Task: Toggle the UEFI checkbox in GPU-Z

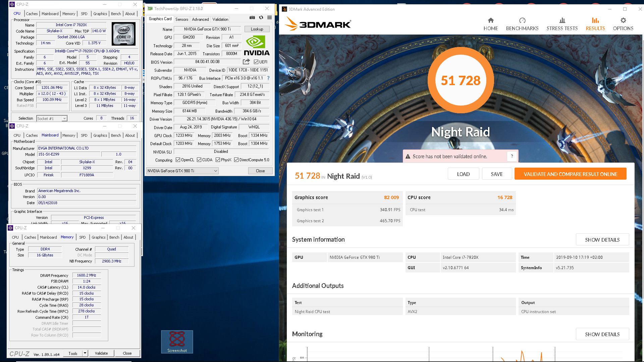Action: [x=256, y=62]
